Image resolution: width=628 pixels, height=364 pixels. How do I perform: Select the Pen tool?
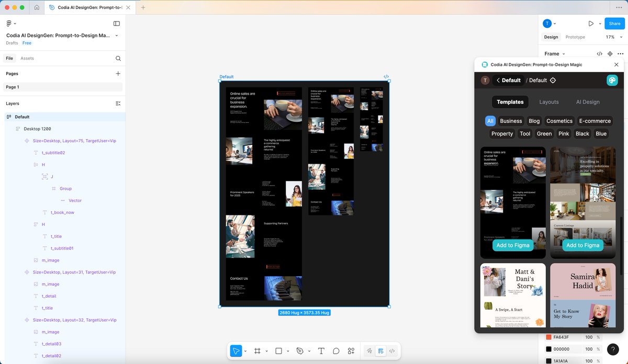point(300,351)
